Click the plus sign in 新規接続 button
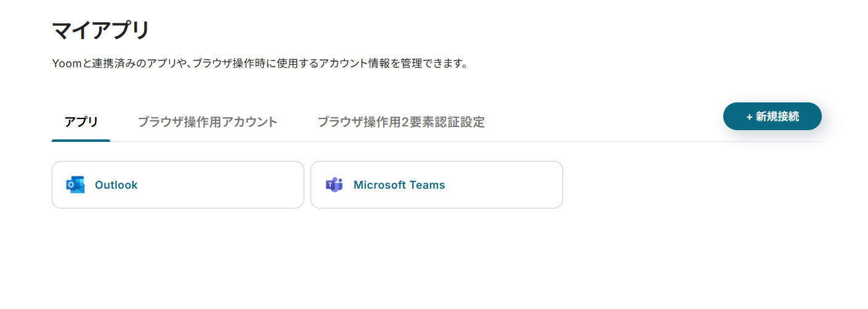The image size is (868, 309). [749, 117]
